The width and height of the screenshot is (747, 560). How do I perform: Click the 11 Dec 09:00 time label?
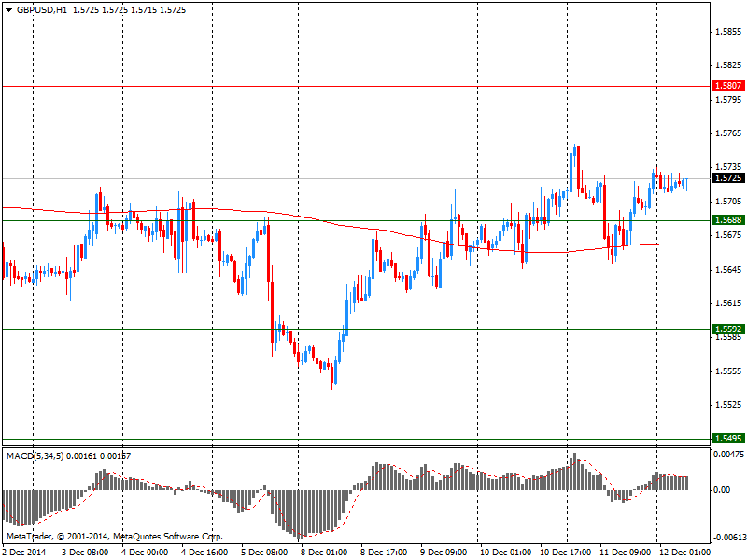click(625, 553)
